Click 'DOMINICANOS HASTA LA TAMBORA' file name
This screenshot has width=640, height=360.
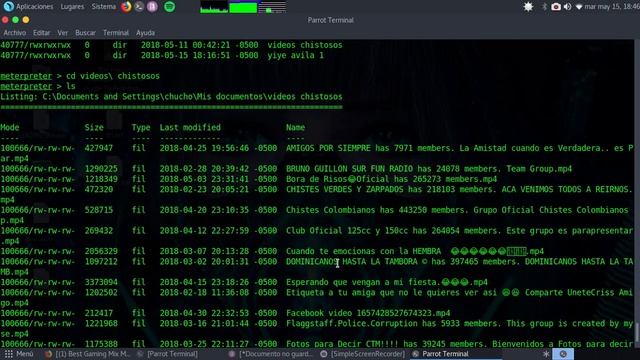coord(352,262)
